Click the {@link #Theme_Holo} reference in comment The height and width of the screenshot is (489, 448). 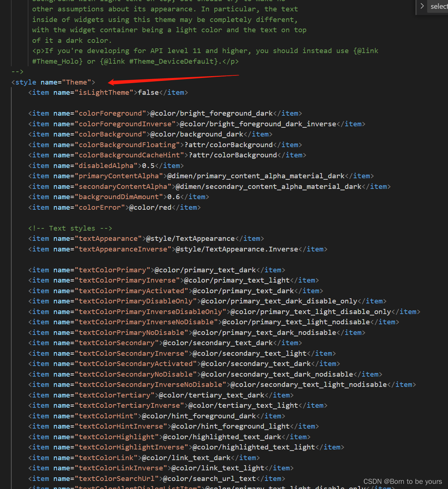[57, 61]
